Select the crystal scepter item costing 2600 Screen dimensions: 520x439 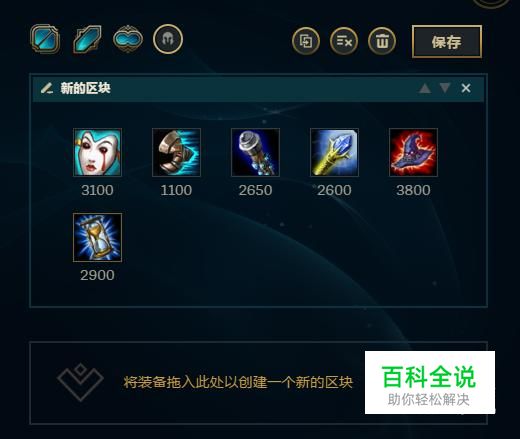334,152
